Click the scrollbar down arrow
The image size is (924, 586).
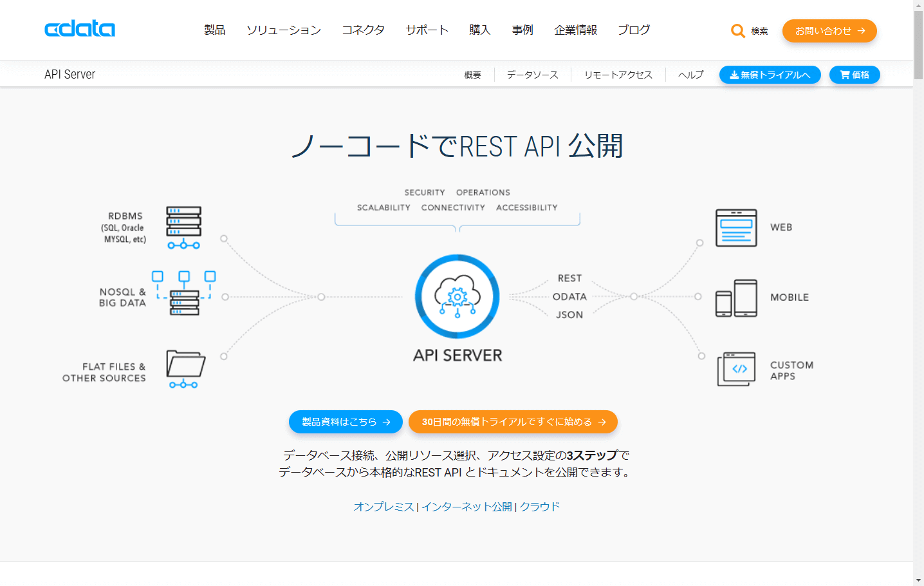click(918, 580)
